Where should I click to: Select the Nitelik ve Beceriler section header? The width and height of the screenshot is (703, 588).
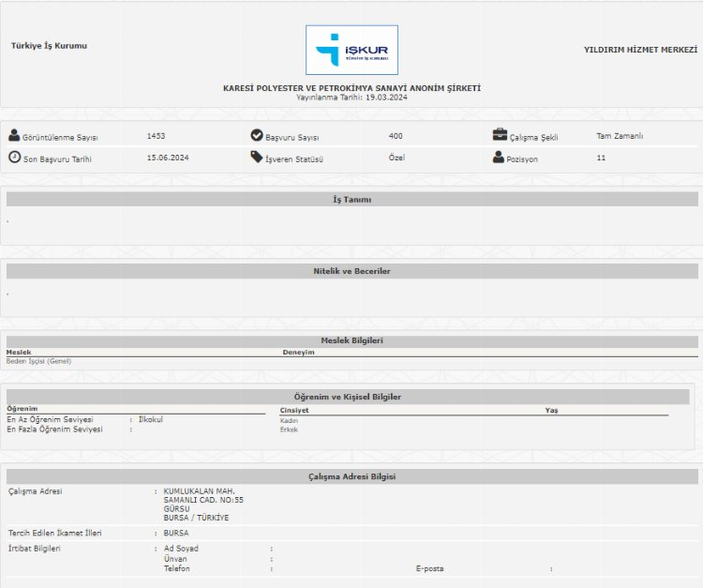[x=351, y=271]
